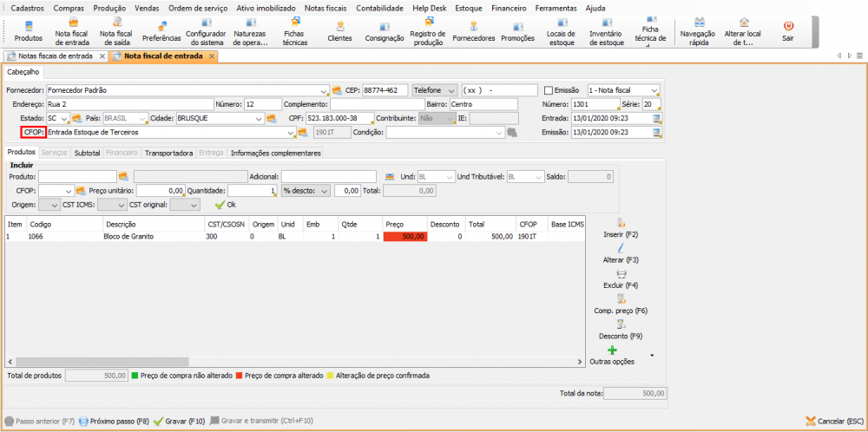The image size is (868, 432).
Task: Click the Bairro input field
Action: tap(483, 104)
